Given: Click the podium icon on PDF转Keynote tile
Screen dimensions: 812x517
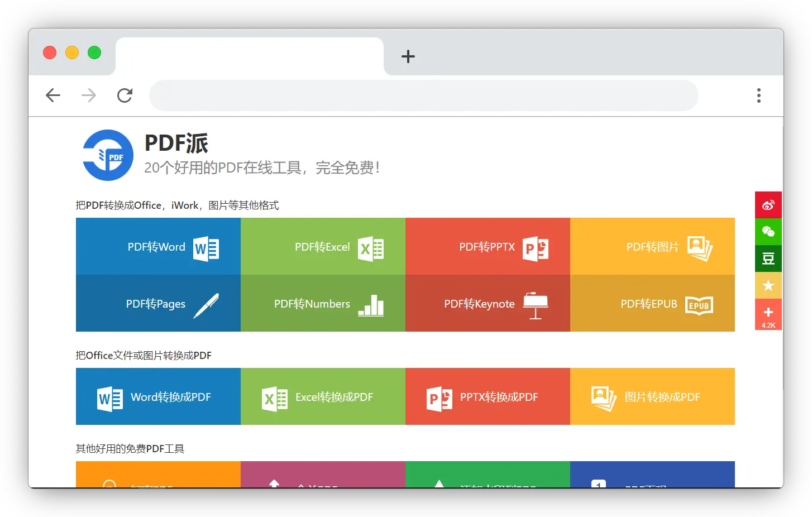Looking at the screenshot, I should click(x=536, y=305).
